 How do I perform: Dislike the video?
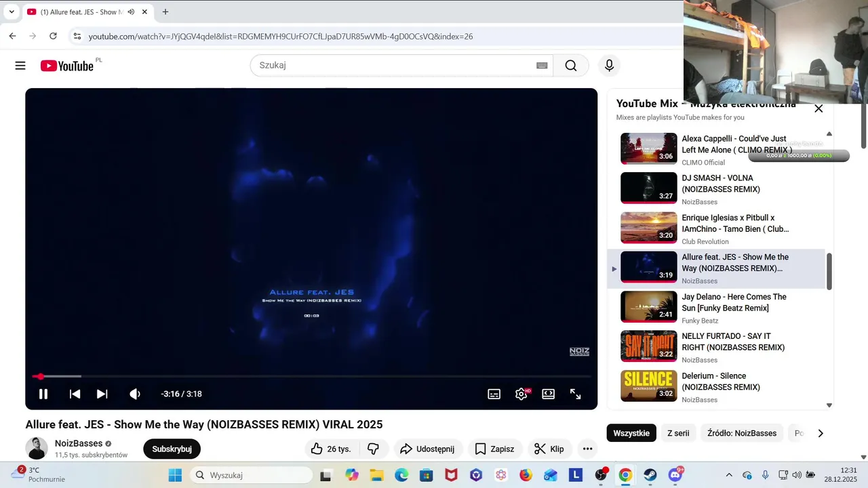[x=373, y=449]
